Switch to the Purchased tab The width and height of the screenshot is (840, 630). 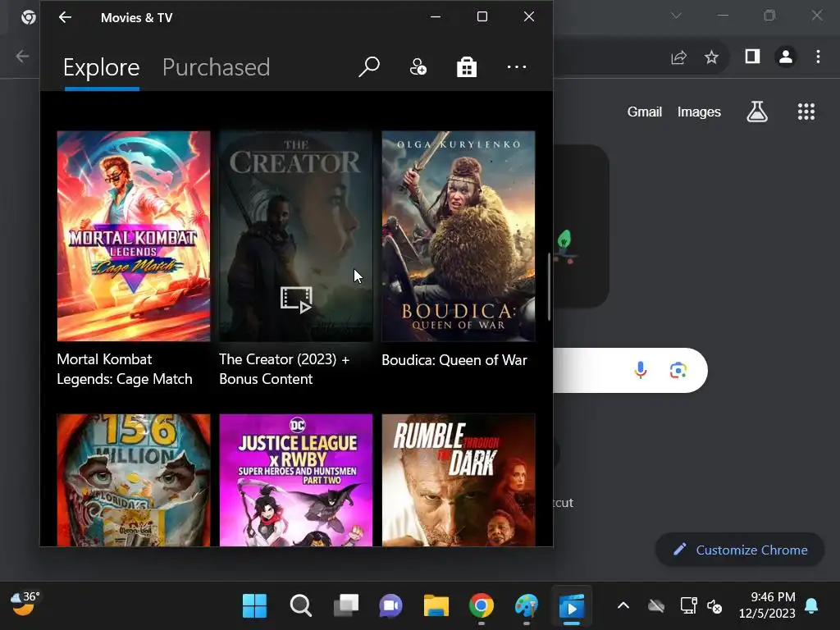click(x=216, y=67)
